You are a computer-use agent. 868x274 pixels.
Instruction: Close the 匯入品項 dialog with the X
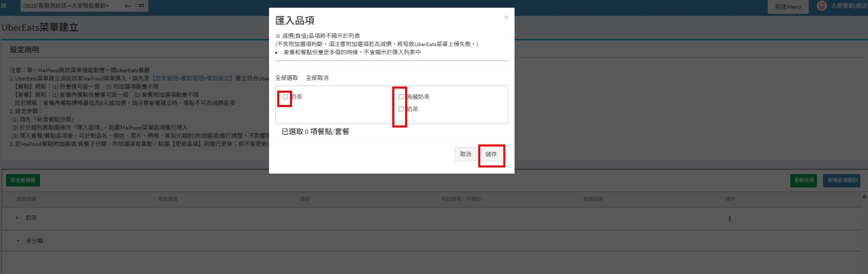506,17
